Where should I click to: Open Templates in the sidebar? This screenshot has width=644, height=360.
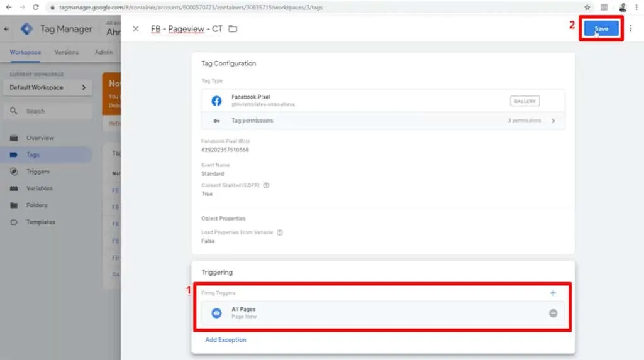pyautogui.click(x=41, y=222)
